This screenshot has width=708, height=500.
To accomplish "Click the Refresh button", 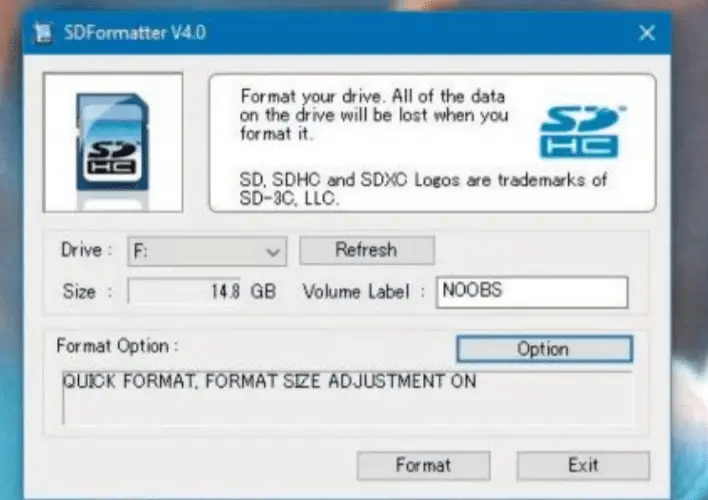I will point(367,250).
